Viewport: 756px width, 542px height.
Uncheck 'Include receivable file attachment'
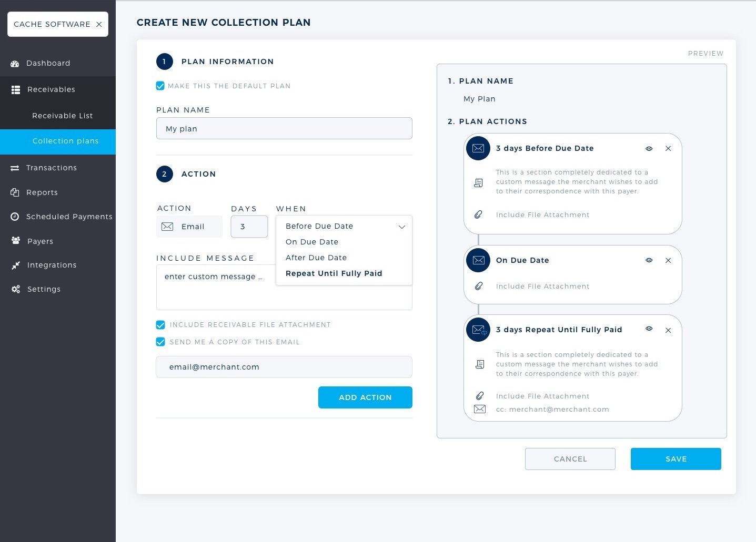click(160, 325)
